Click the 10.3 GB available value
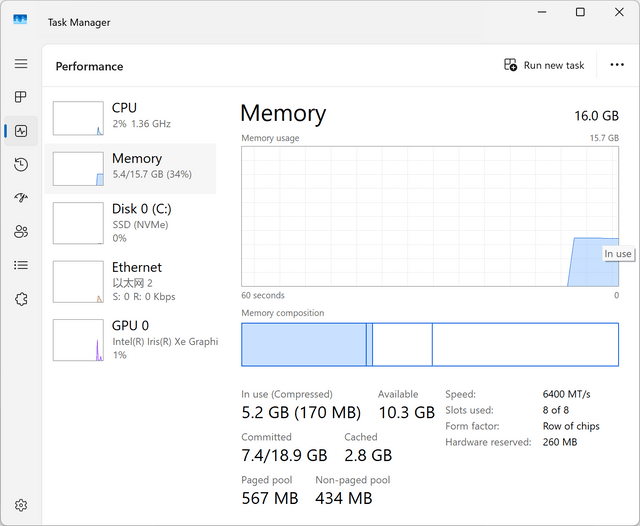Screen dimensions: 640x526 point(407,413)
